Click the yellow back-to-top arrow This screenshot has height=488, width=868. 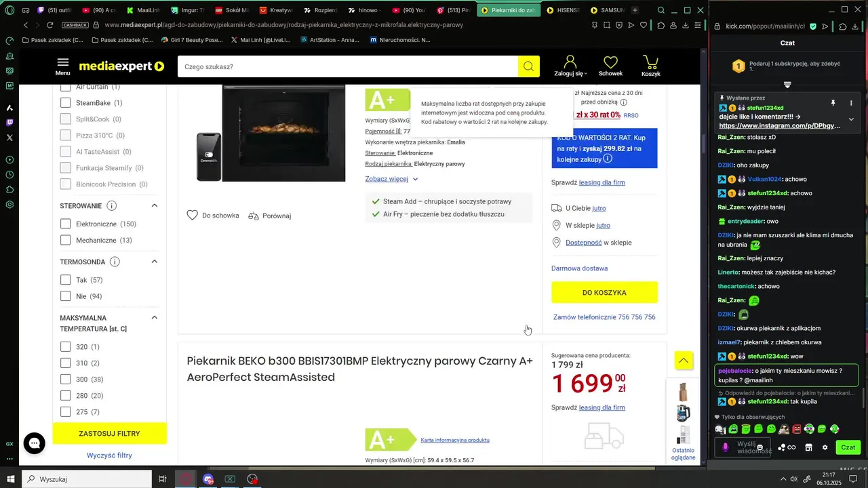[x=684, y=361]
